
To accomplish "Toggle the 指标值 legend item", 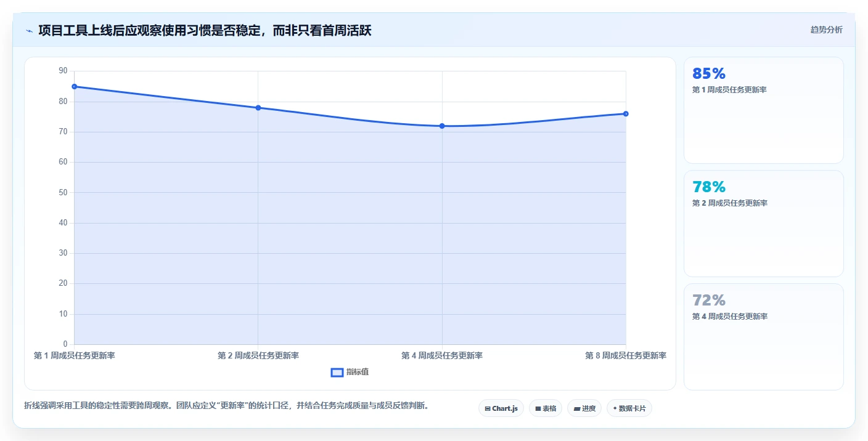I will 350,372.
